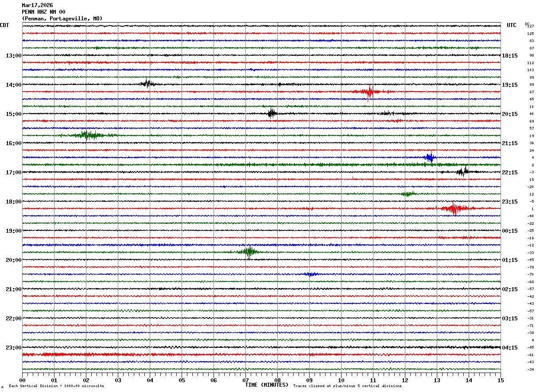
Task: Click the DC offset value 67
Action: click(x=532, y=92)
